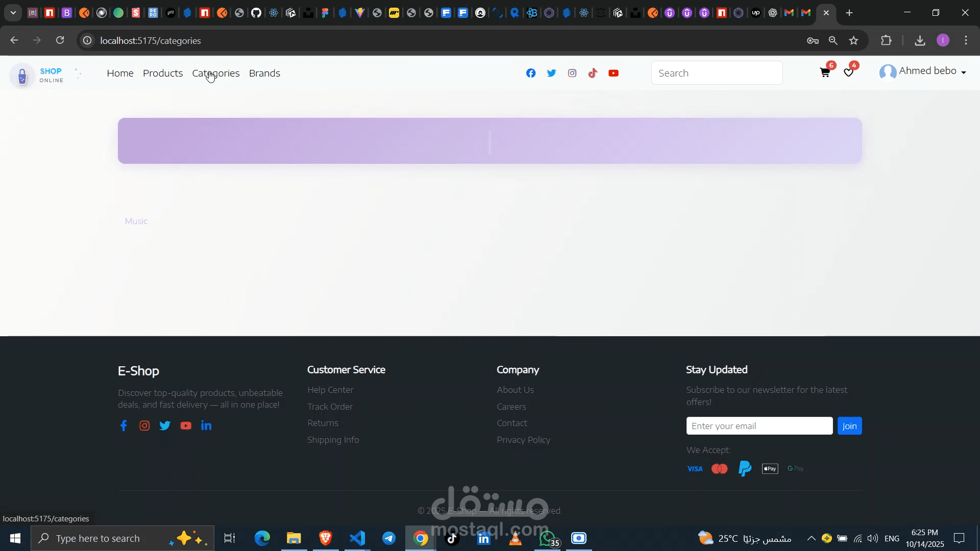Bookmark this page with star icon
This screenshot has height=551, width=980.
853,40
